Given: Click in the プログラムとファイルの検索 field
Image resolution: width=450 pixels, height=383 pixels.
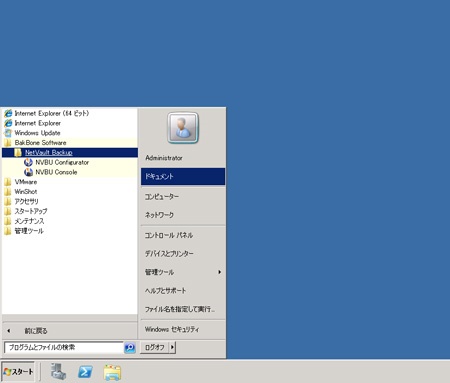Looking at the screenshot, I should tap(64, 347).
